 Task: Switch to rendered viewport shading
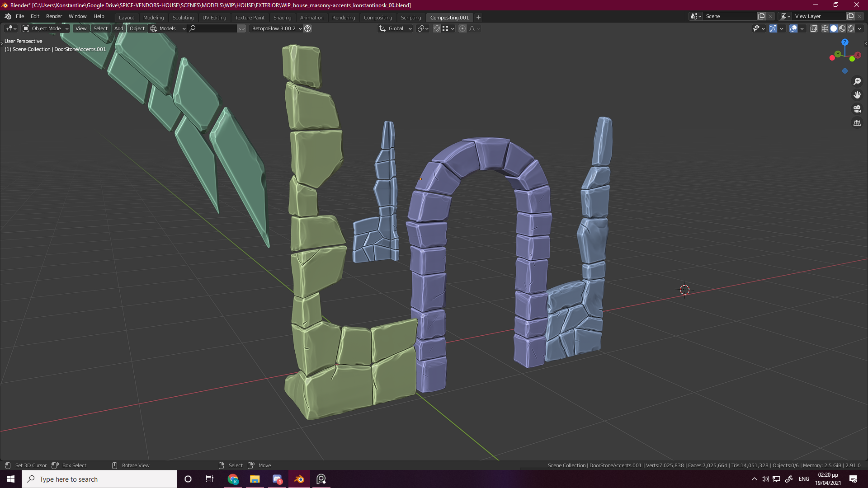click(x=851, y=28)
